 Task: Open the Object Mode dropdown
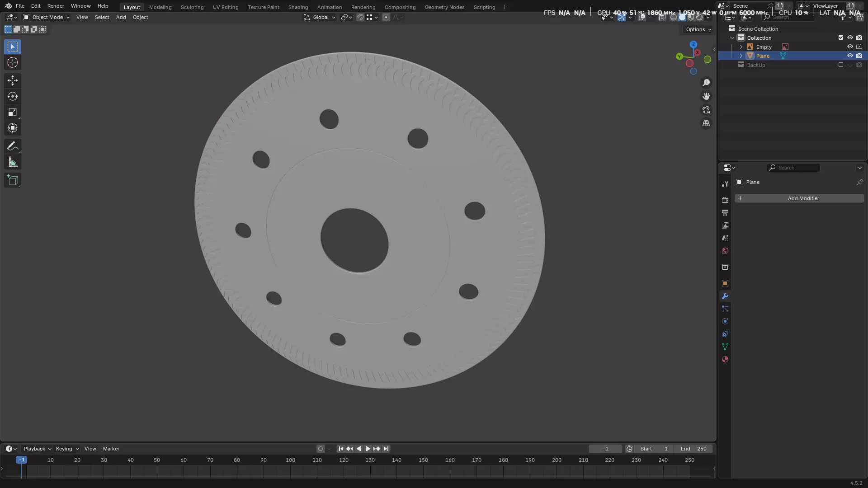(47, 17)
